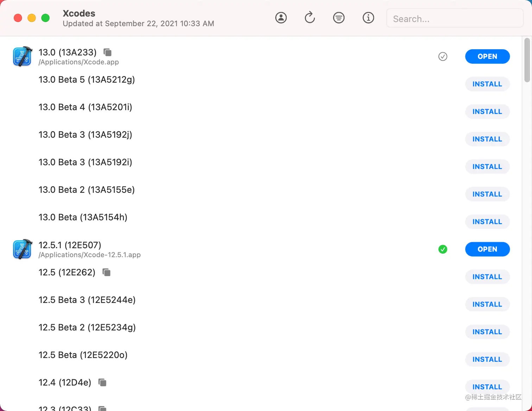Minimize the Xcodes window
This screenshot has height=411, width=532.
pos(32,18)
